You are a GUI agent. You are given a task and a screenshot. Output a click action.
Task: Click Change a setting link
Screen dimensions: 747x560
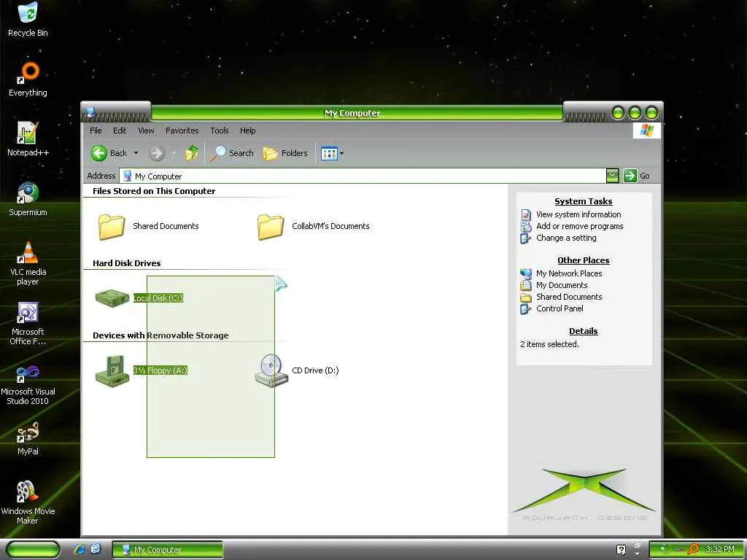coord(566,238)
